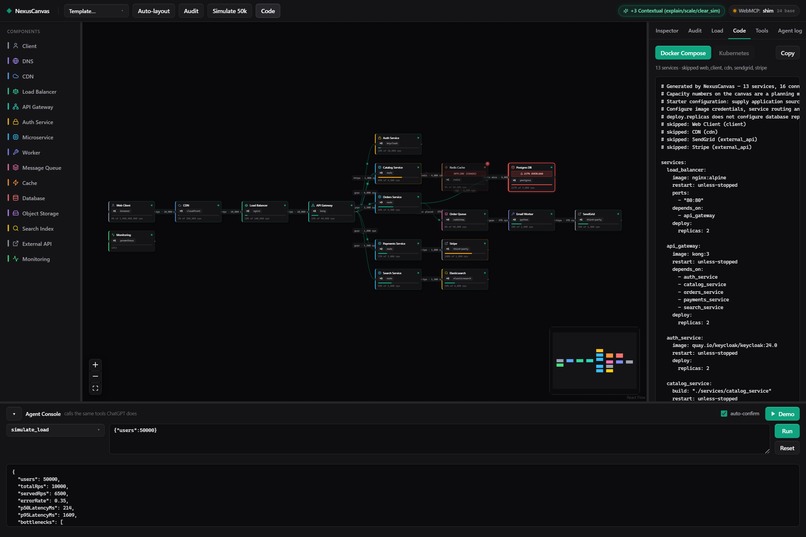Start the Demo
The height and width of the screenshot is (537, 806).
(x=782, y=414)
